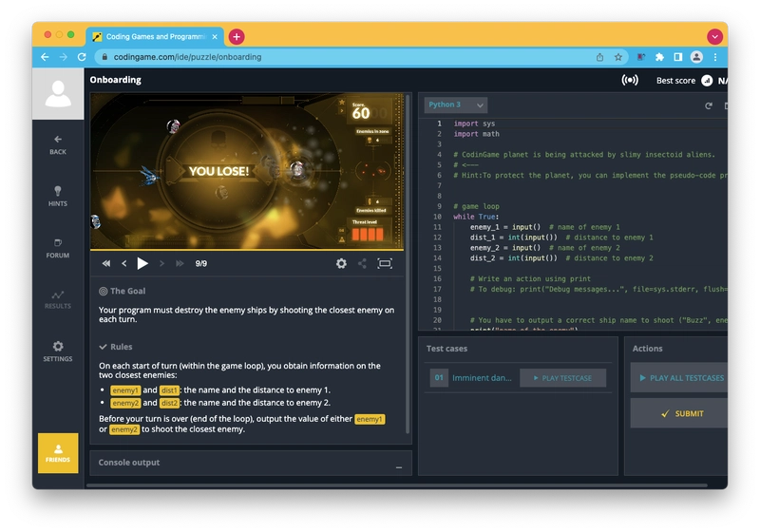
Task: Minimize the Console output panel
Action: 399,467
